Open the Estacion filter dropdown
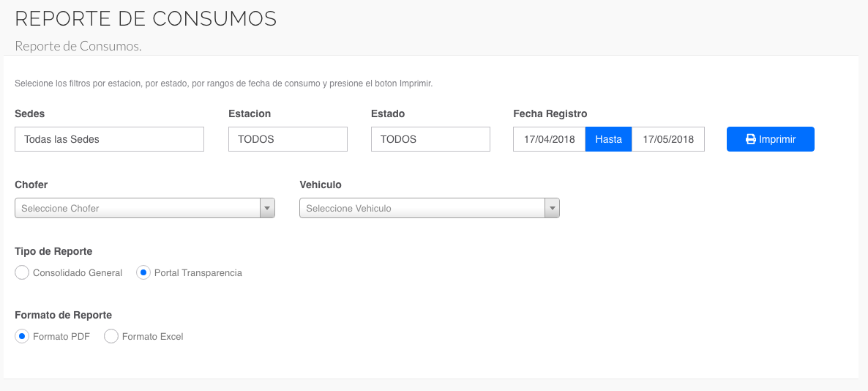The height and width of the screenshot is (391, 868). click(288, 139)
